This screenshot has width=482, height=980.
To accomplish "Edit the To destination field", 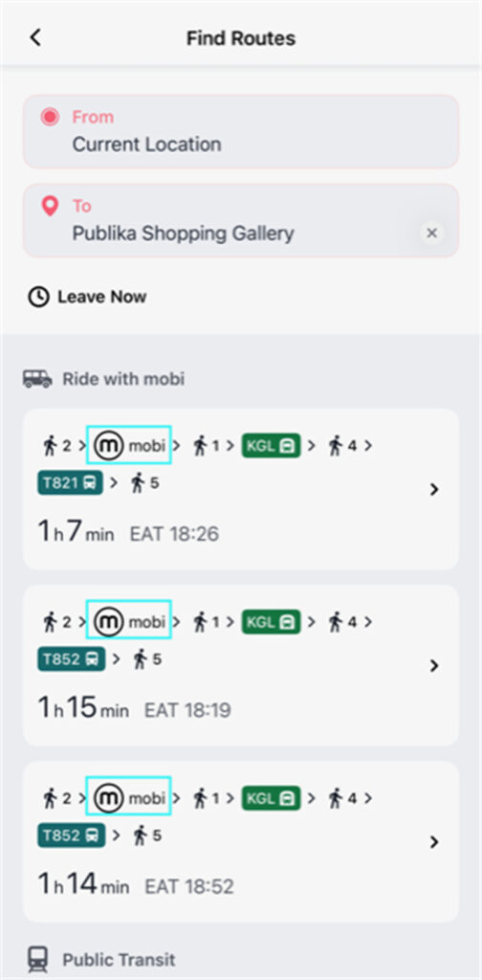I will 241,220.
